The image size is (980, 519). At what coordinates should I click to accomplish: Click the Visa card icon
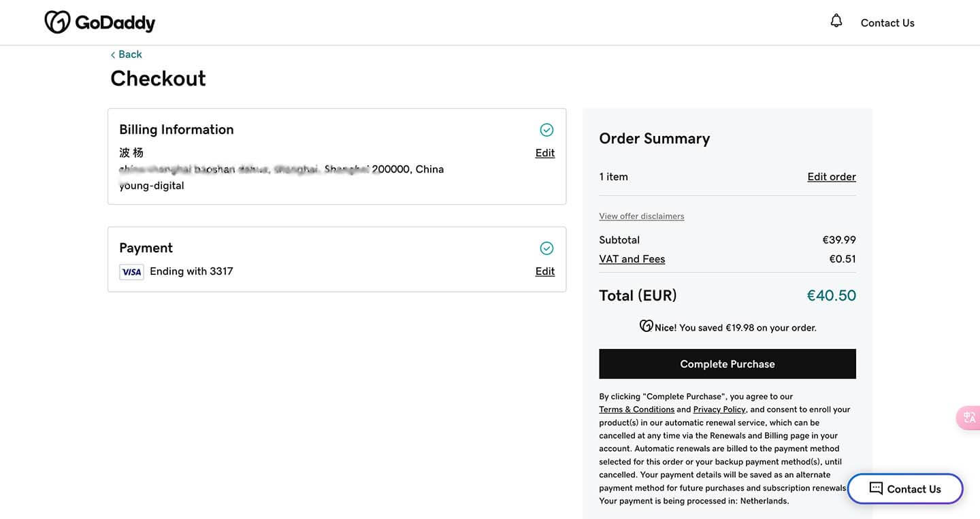click(131, 272)
